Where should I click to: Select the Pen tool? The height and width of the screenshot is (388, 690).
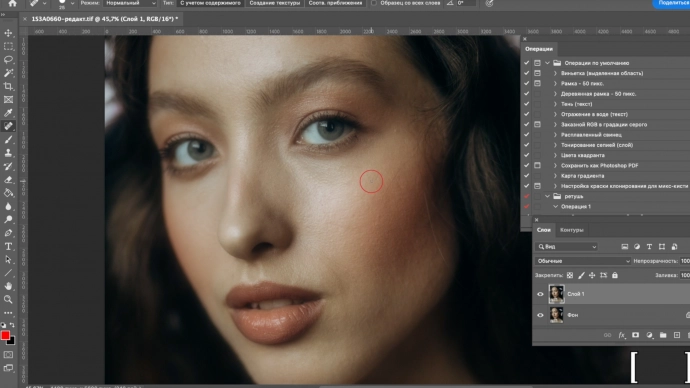pyautogui.click(x=8, y=233)
